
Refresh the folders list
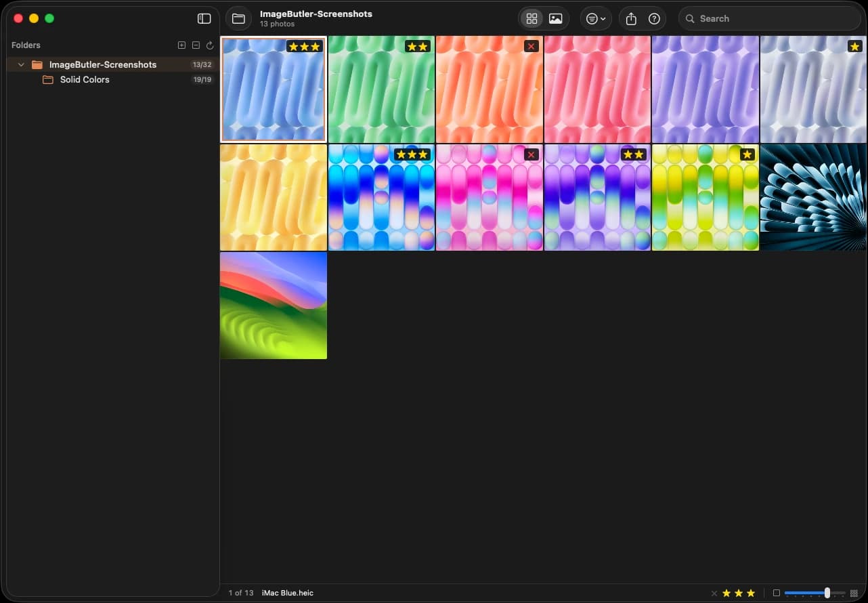(210, 45)
